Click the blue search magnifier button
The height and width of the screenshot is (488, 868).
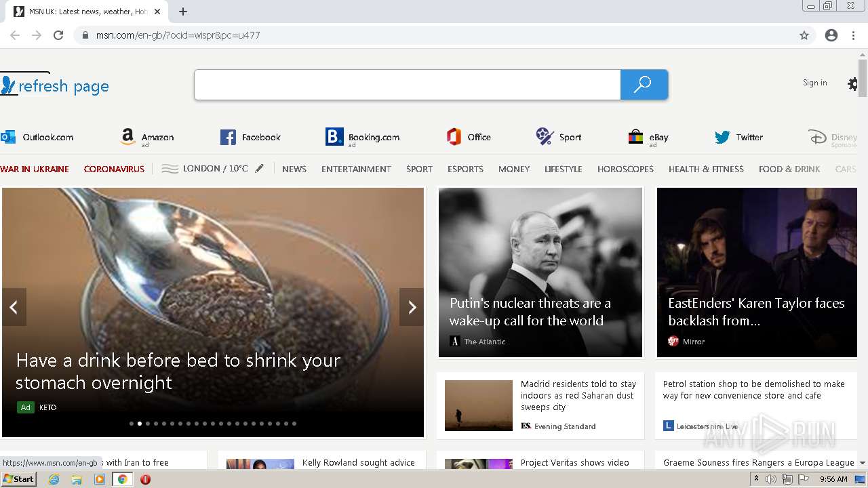click(644, 85)
